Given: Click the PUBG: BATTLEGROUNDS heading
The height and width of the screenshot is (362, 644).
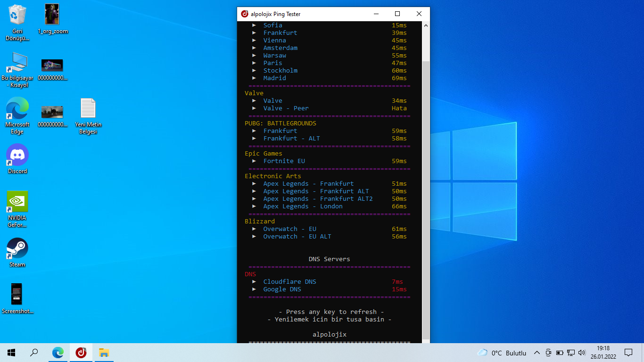Looking at the screenshot, I should (281, 123).
